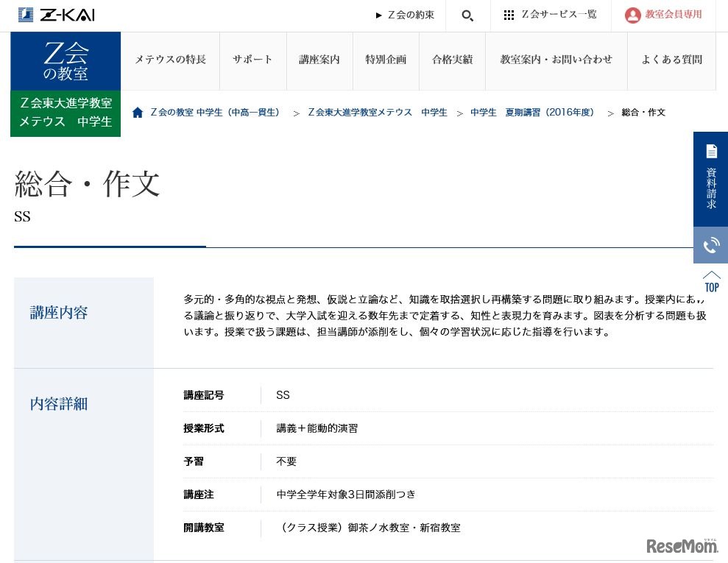Select Z会東大進学教室メテウス 中学生 green banner
The height and width of the screenshot is (563, 728).
point(65,113)
